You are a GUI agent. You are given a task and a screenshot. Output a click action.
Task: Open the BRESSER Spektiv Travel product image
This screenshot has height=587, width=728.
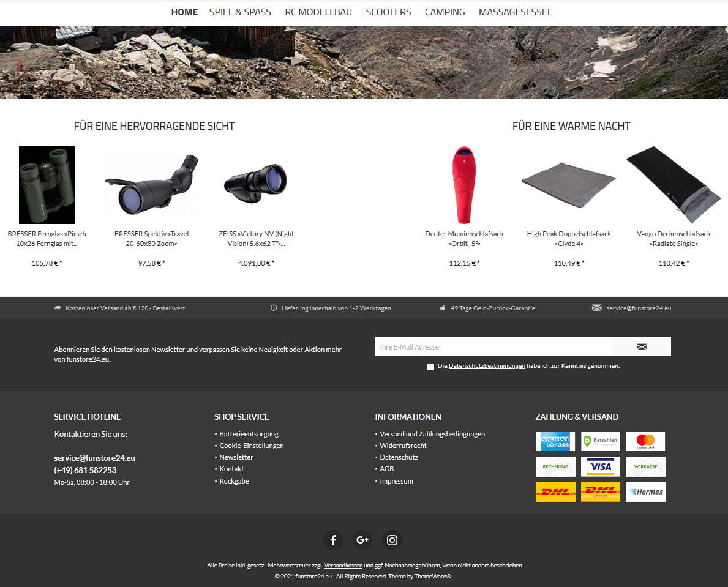click(151, 185)
